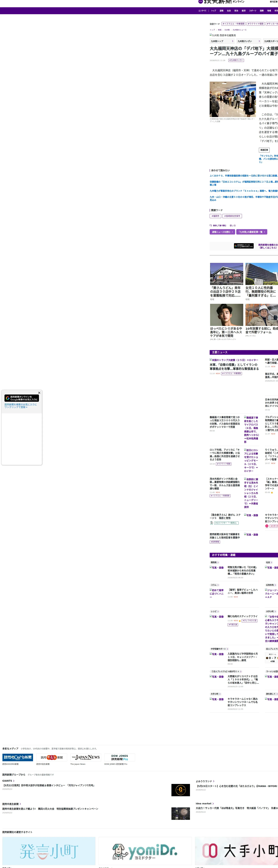Image resolution: width=278 pixels, height=868 pixels.
Task: Open the 【巨人プレミアム】G担が行く＋ category
Action: (x=226, y=671)
